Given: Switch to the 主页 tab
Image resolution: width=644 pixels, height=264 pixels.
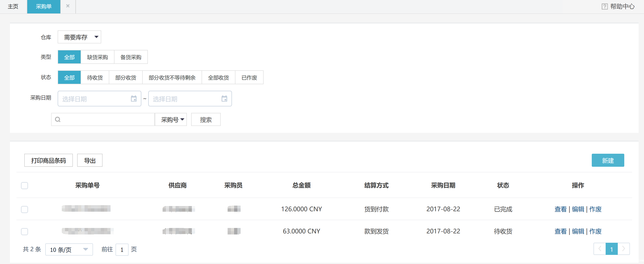Looking at the screenshot, I should (13, 7).
